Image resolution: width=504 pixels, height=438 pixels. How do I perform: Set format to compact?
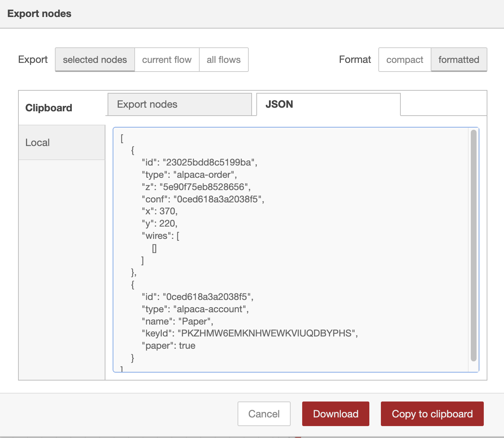404,60
